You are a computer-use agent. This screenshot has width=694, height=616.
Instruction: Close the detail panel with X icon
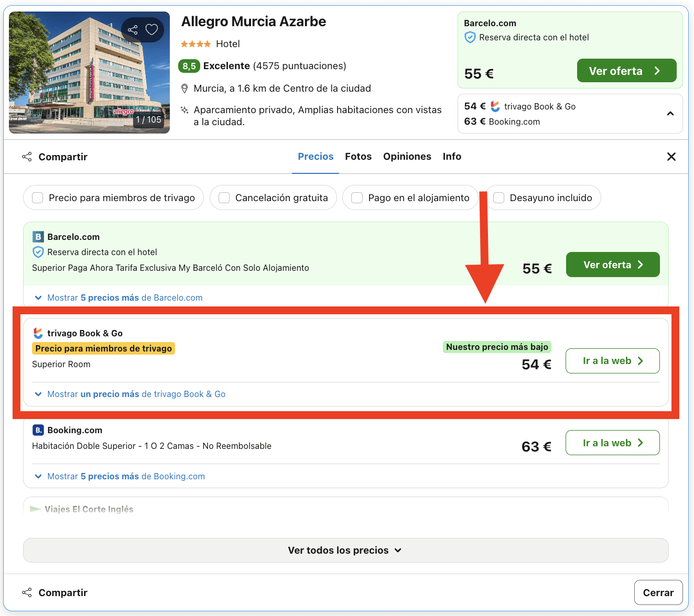(671, 157)
